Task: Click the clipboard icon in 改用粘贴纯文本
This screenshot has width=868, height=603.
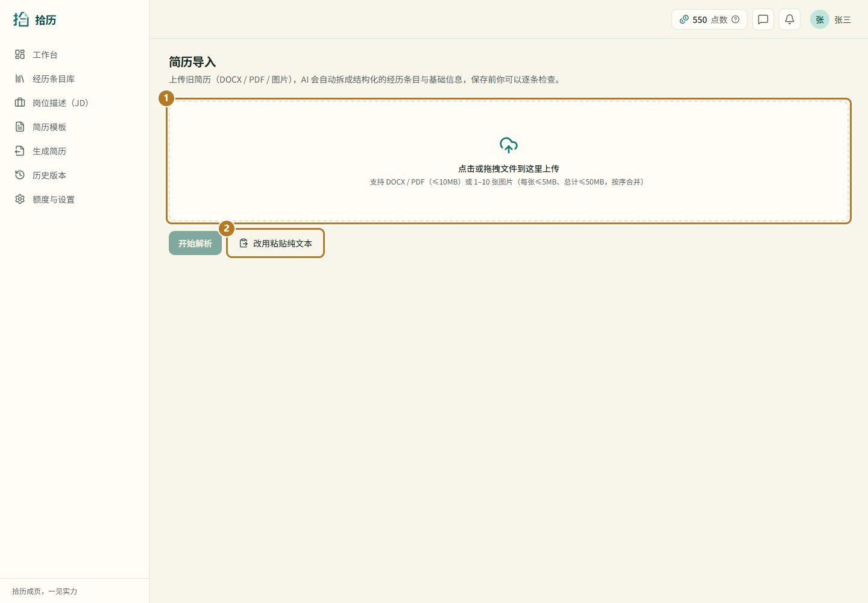Action: click(244, 243)
